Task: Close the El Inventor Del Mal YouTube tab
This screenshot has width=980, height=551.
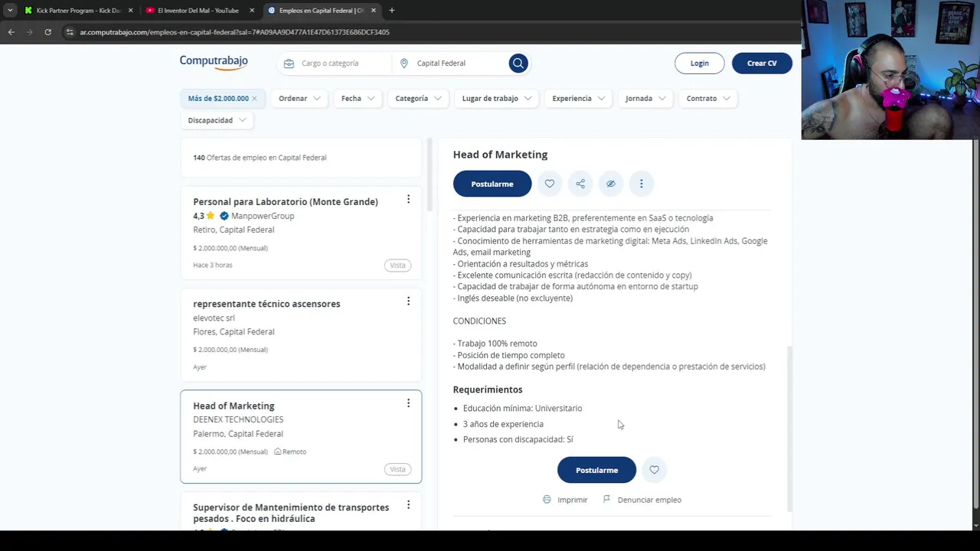Action: [252, 11]
